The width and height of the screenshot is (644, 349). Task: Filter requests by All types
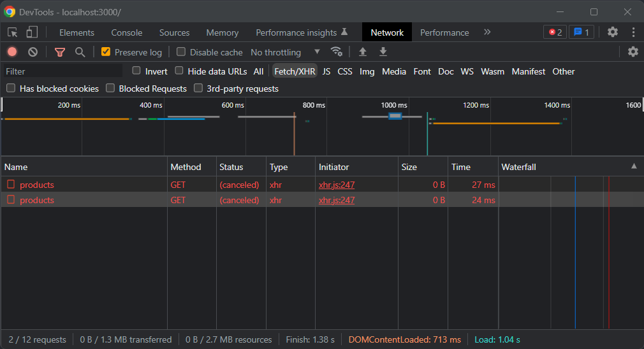pos(258,71)
